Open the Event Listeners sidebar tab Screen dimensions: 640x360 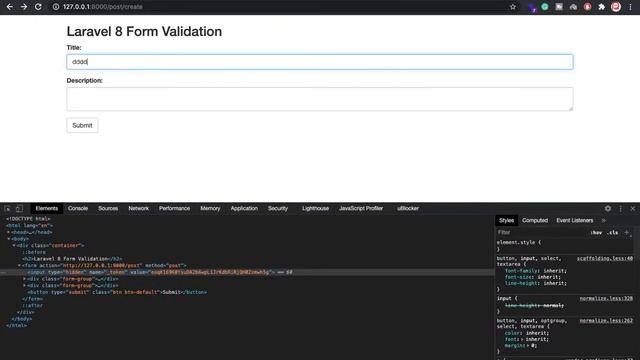coord(575,220)
